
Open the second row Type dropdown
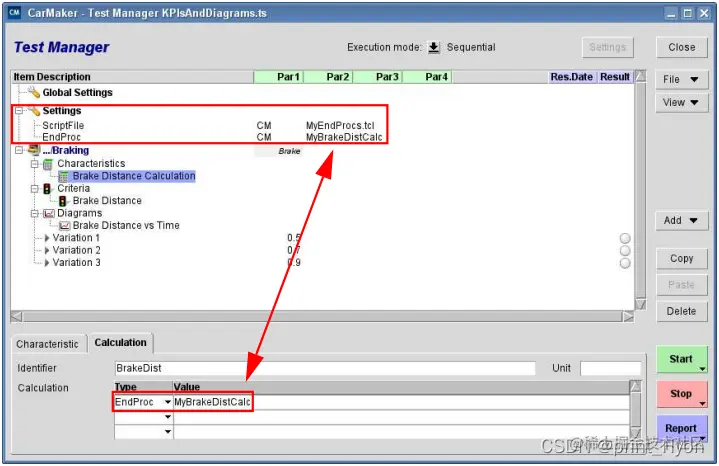coord(167,417)
